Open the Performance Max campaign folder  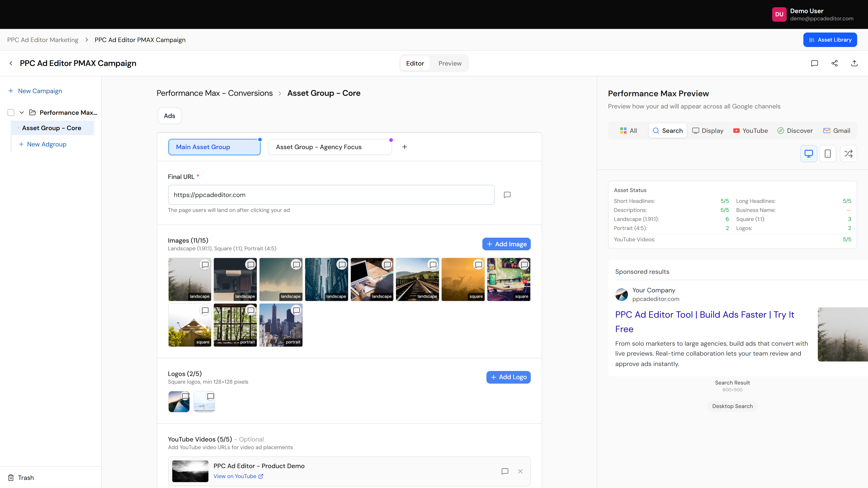(x=32, y=113)
